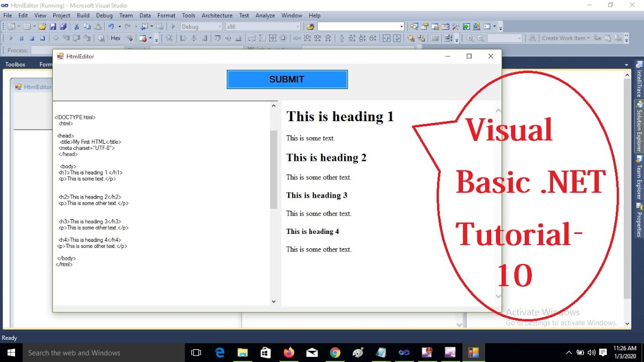This screenshot has width=644, height=362.
Task: Open the Project menu
Action: pyautogui.click(x=61, y=16)
